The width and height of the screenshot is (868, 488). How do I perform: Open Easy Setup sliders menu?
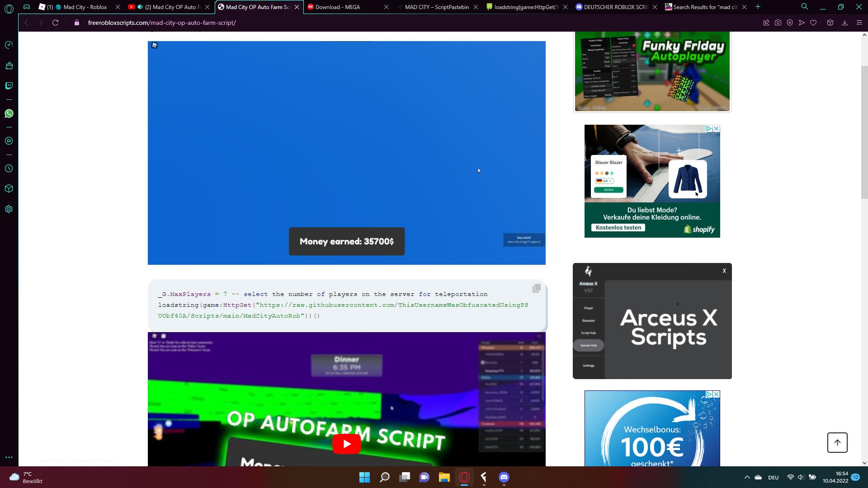tap(859, 23)
